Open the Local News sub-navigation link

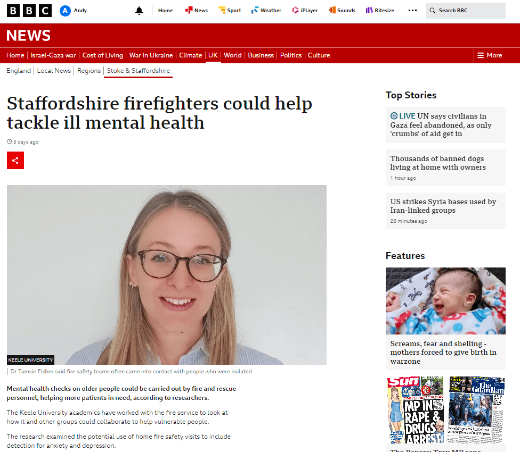pos(54,71)
